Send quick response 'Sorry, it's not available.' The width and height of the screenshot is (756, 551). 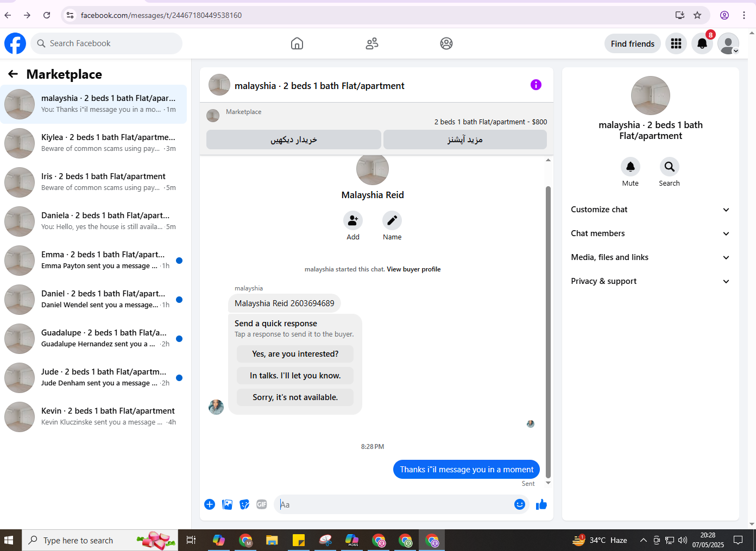[x=295, y=397]
